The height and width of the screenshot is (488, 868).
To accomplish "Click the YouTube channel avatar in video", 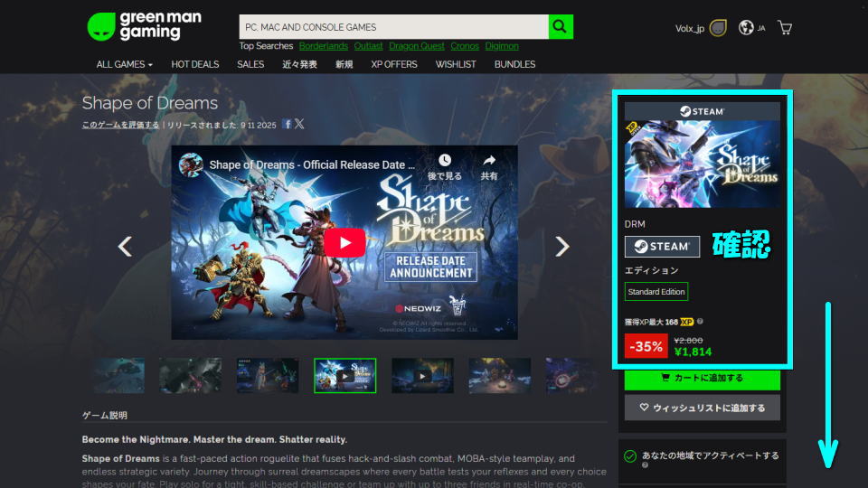I will (191, 164).
